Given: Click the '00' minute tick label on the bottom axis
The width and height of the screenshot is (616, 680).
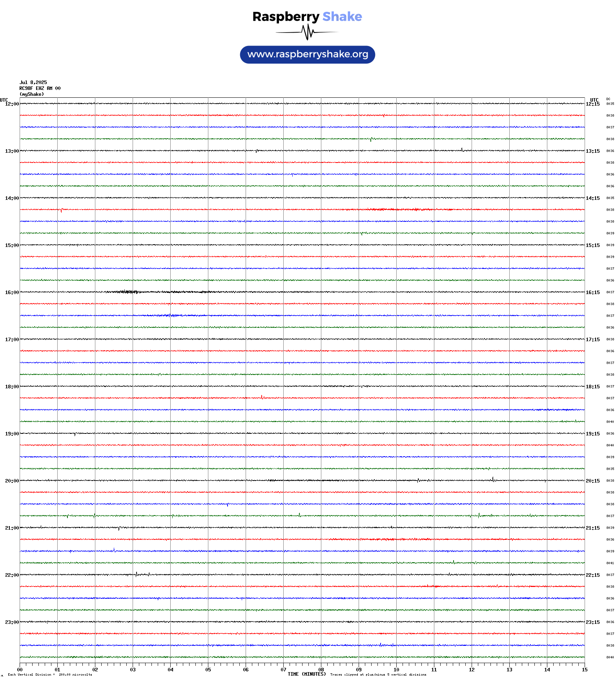Looking at the screenshot, I should pyautogui.click(x=20, y=670).
